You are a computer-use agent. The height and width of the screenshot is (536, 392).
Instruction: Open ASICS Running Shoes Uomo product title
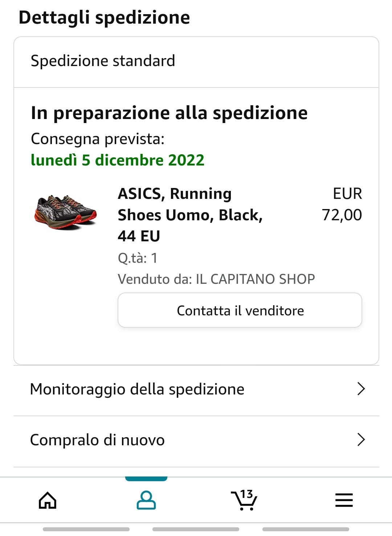190,215
